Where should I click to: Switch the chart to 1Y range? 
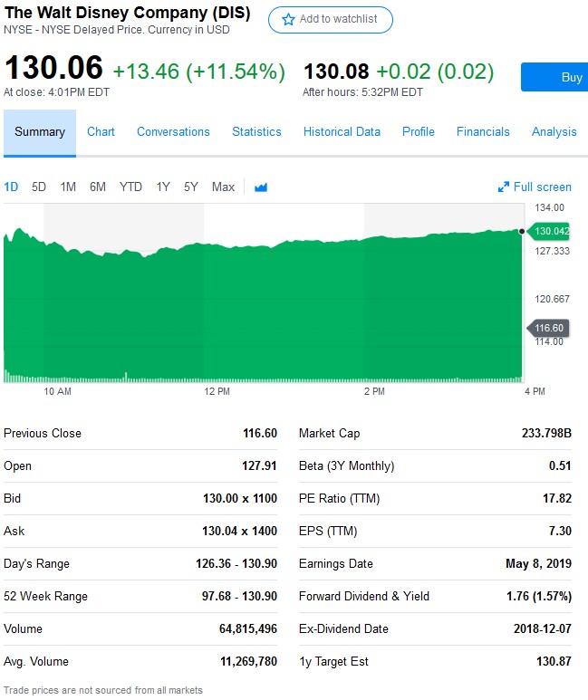[163, 187]
